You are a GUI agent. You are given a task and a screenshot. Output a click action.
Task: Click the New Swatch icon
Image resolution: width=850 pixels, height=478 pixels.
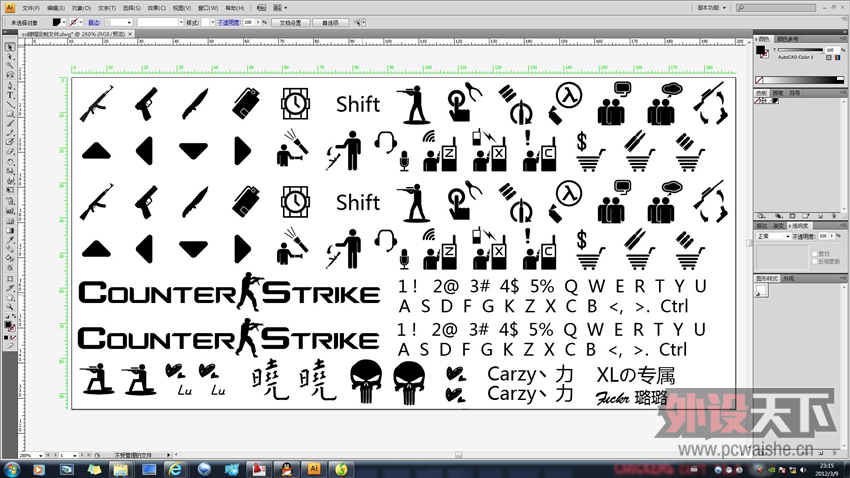tap(819, 216)
